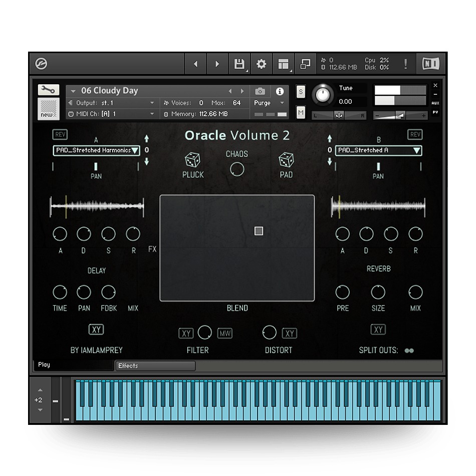Image resolution: width=476 pixels, height=476 pixels.
Task: Toggle the REV button for layer A
Action: point(60,134)
